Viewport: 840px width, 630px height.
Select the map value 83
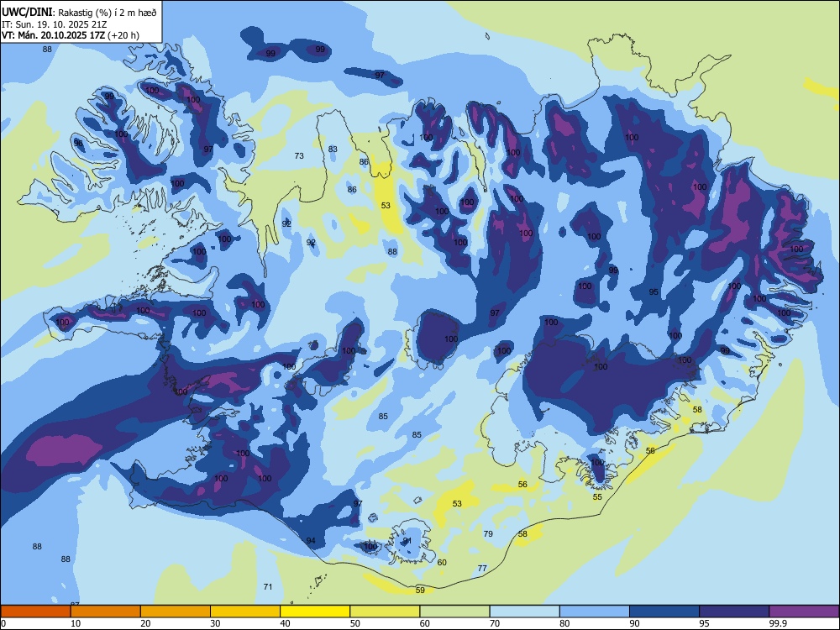tap(333, 149)
